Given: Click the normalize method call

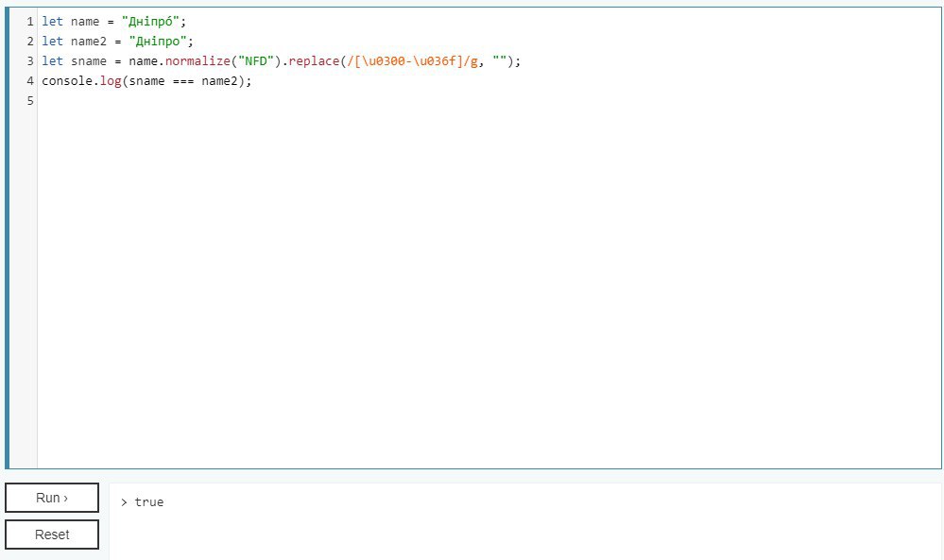Looking at the screenshot, I should 197,61.
